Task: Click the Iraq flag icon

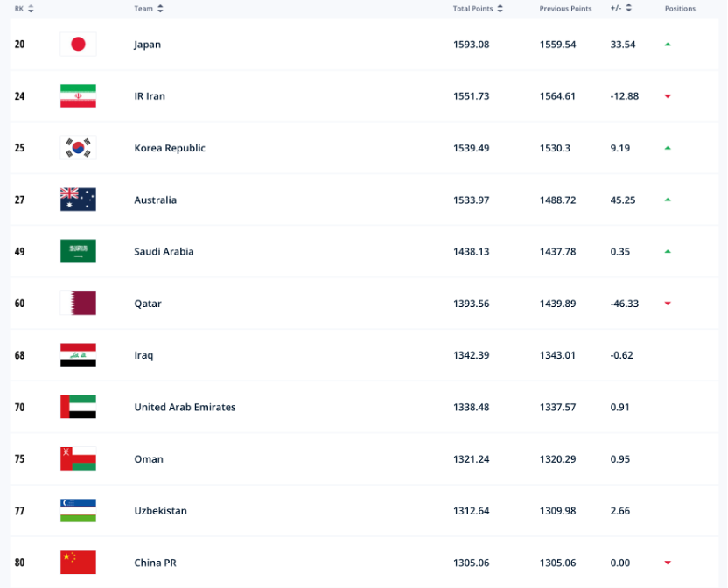Action: (78, 355)
